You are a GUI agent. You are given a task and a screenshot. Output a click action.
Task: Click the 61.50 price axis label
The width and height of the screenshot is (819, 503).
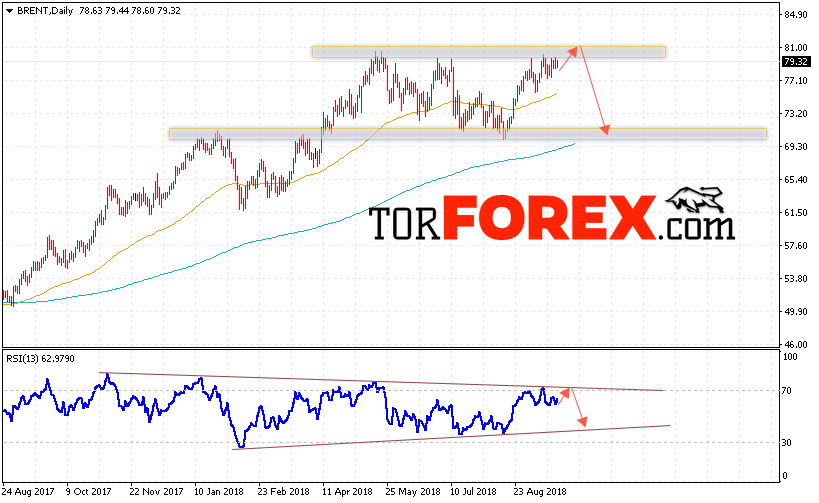795,213
